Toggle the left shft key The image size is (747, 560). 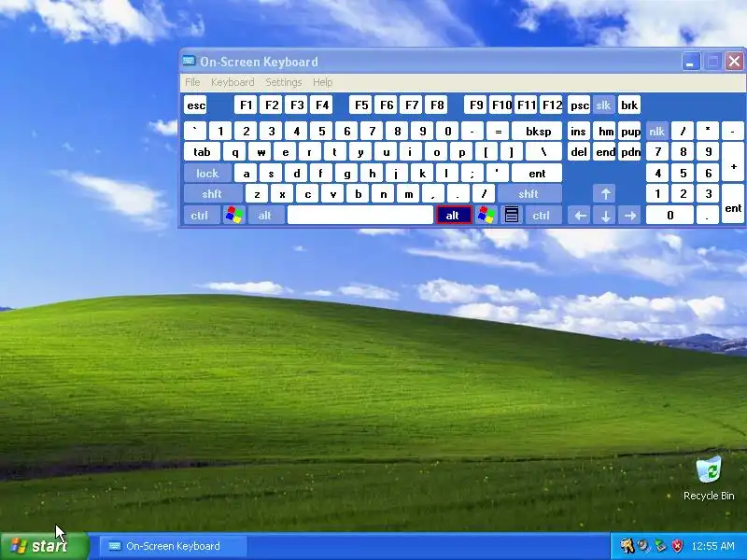pyautogui.click(x=212, y=194)
